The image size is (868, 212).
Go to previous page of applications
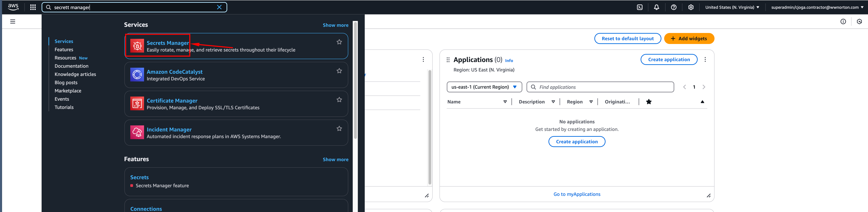coord(684,87)
